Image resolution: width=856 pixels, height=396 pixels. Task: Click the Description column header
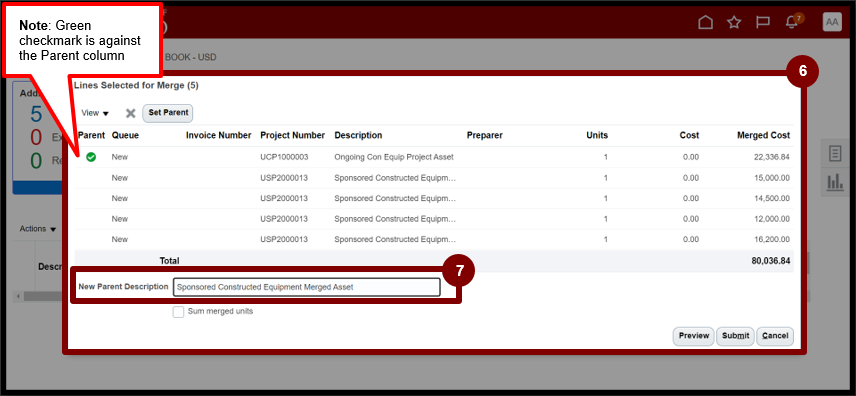pos(358,135)
